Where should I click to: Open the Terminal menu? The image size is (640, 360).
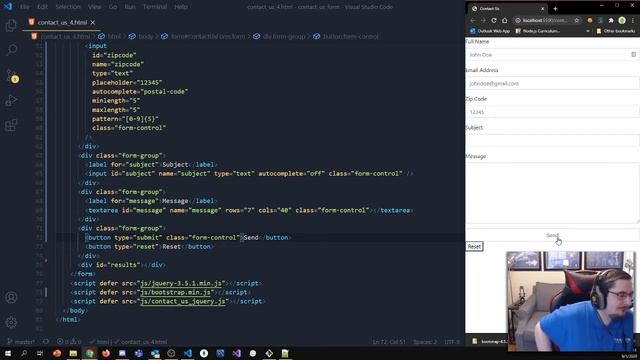tap(155, 7)
